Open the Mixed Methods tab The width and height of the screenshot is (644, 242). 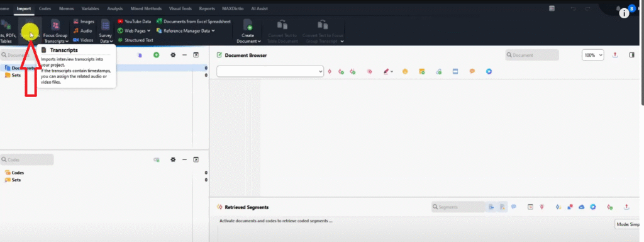coord(146,8)
